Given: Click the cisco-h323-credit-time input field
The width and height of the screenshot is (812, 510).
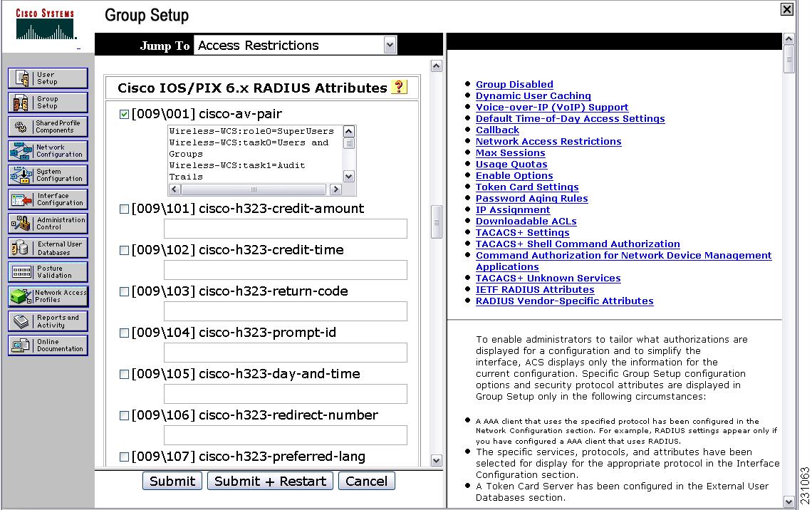Looking at the screenshot, I should (286, 270).
